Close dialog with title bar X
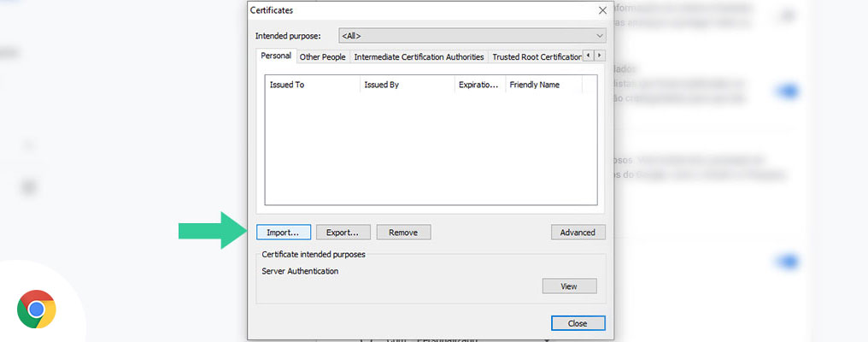This screenshot has height=342, width=868. tap(602, 10)
